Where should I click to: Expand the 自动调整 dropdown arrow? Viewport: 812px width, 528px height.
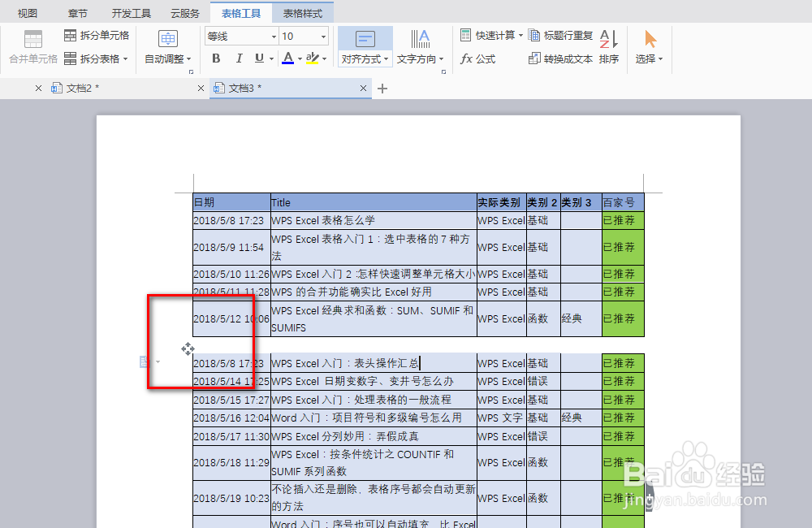[x=189, y=59]
